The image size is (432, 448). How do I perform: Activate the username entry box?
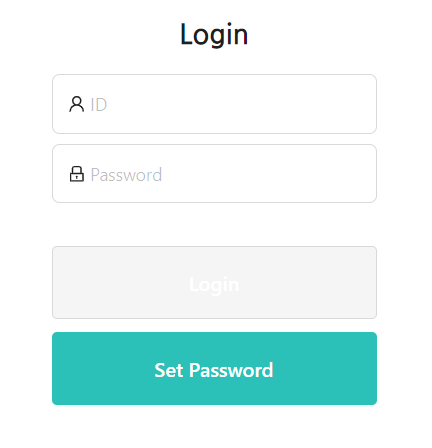click(214, 104)
